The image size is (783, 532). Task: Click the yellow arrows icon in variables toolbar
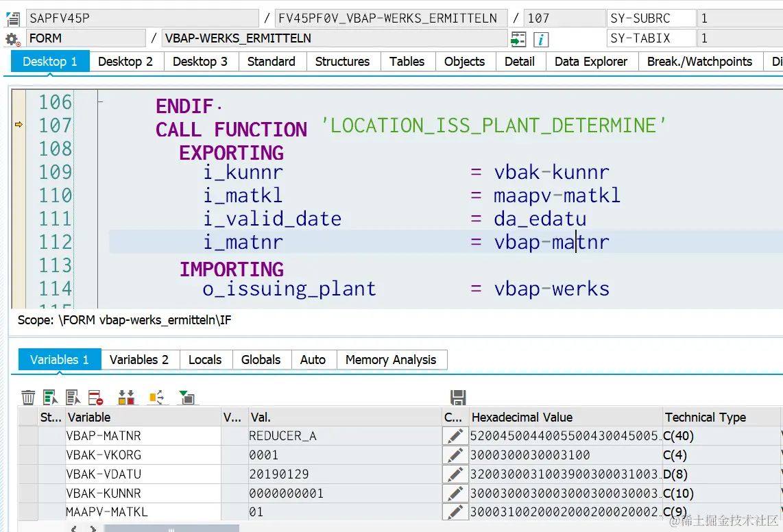[x=157, y=398]
